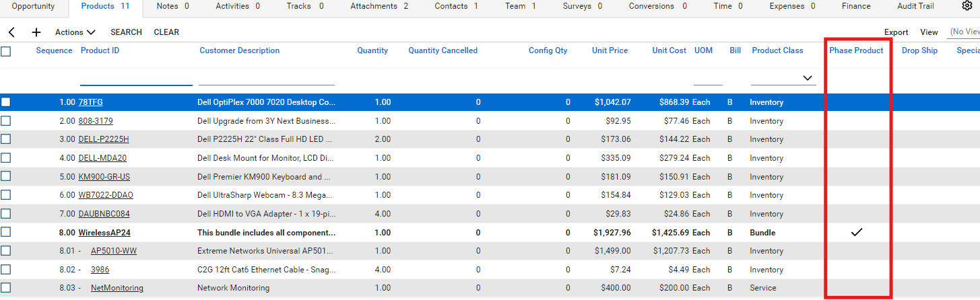
Task: Click the Export button
Action: click(x=896, y=32)
